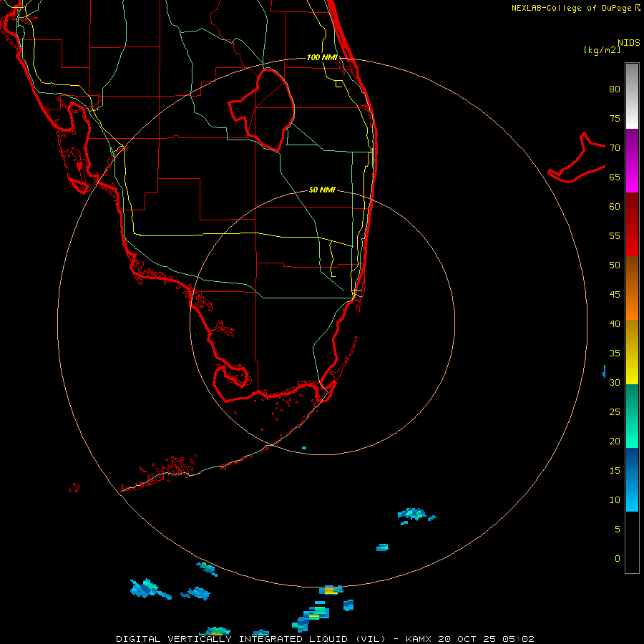Click the DIGITAL VERTICALLY INTEGRATED LIQUID (VIL) title

click(x=251, y=639)
